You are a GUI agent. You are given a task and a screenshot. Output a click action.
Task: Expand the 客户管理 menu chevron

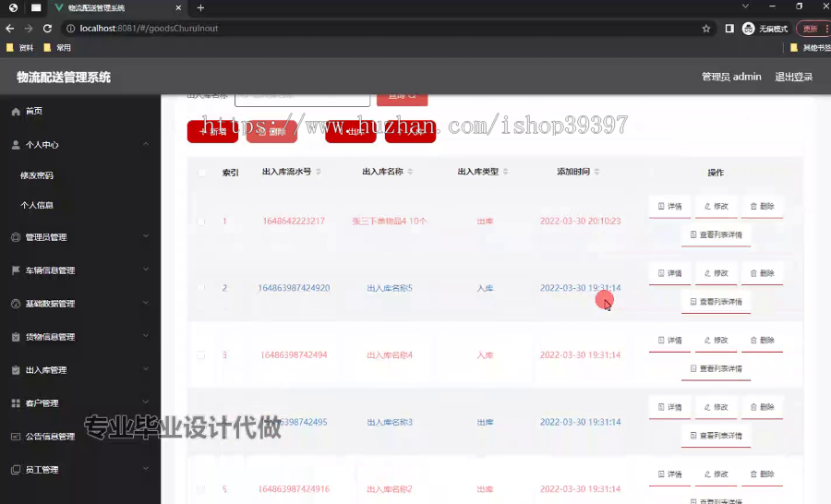pos(146,402)
